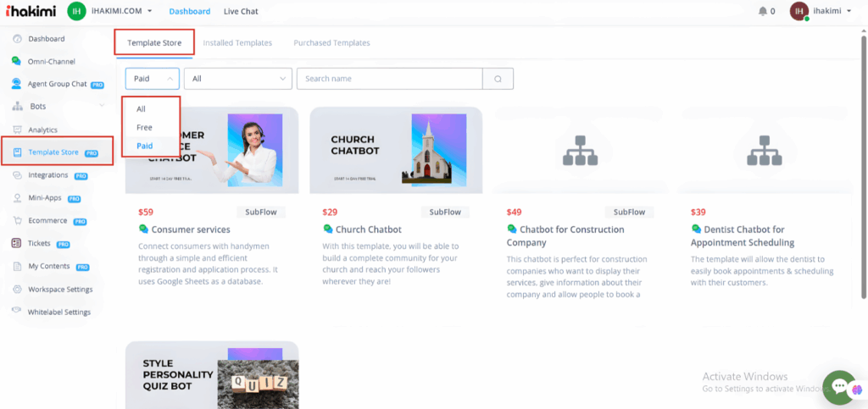This screenshot has height=409, width=868.
Task: Open notifications bell icon
Action: pos(763,11)
